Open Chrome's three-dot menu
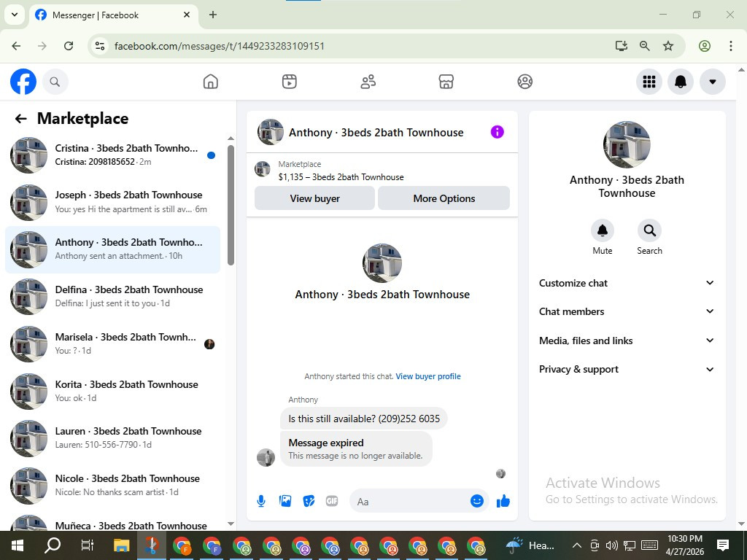 pos(731,46)
